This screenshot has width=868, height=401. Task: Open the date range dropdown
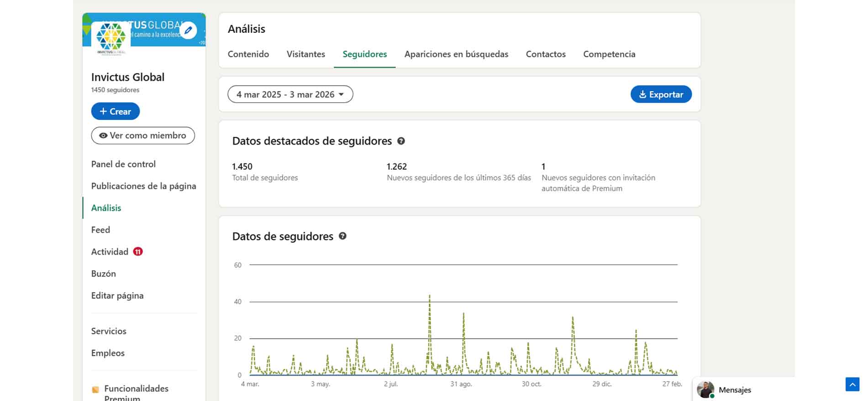point(290,94)
